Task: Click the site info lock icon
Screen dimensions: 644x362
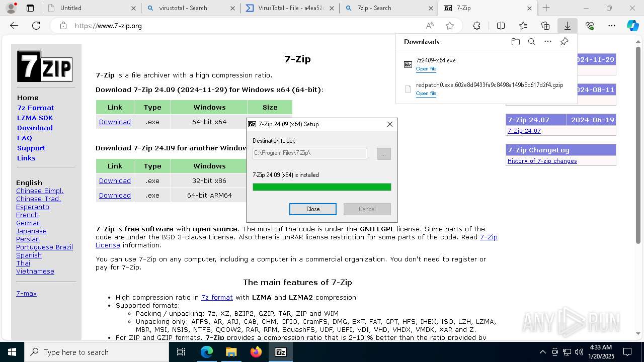Action: (63, 26)
